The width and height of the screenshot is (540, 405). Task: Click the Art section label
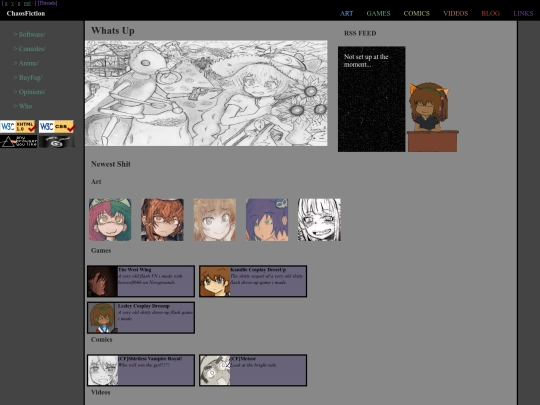tap(96, 182)
